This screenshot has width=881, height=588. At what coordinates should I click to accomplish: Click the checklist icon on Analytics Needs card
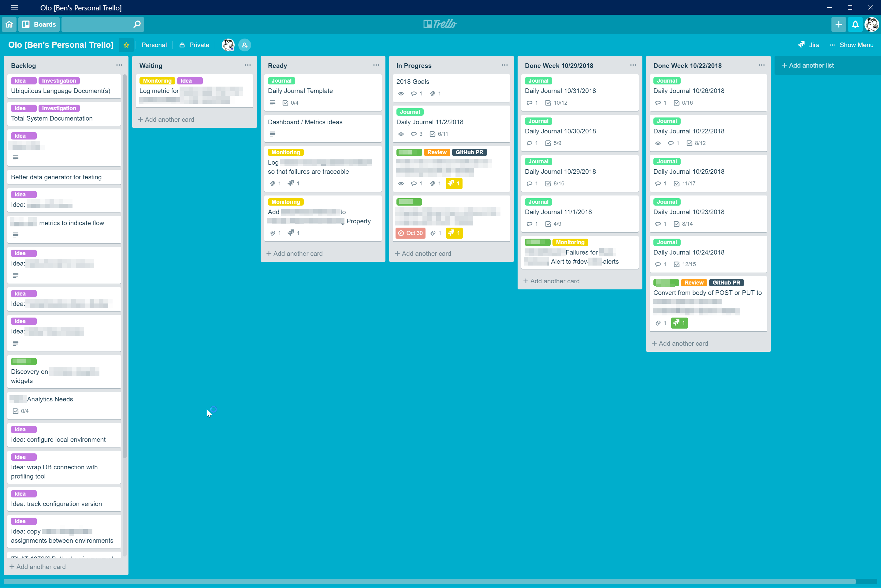[16, 410]
